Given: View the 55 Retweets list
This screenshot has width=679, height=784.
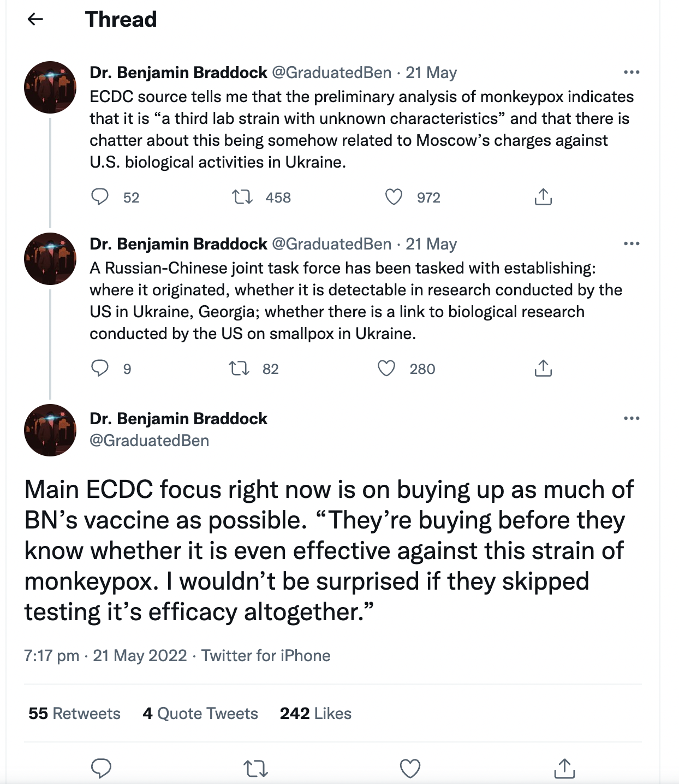Looking at the screenshot, I should tap(74, 714).
